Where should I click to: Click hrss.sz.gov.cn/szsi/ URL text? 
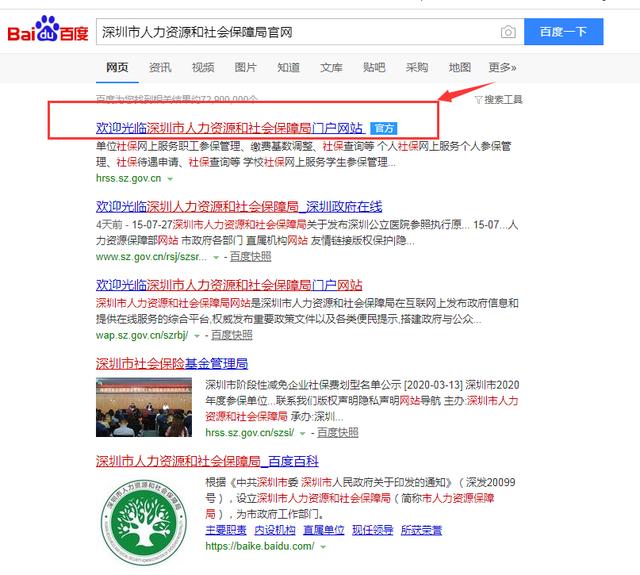tap(250, 433)
